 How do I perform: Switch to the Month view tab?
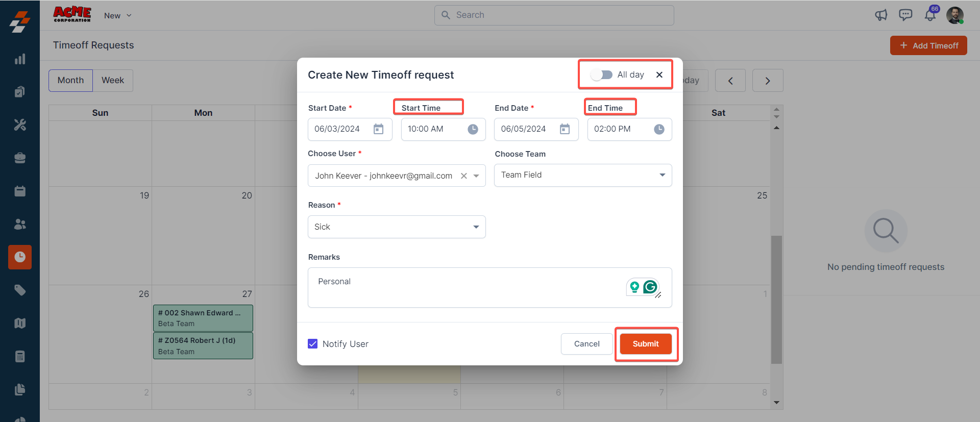[x=70, y=81]
